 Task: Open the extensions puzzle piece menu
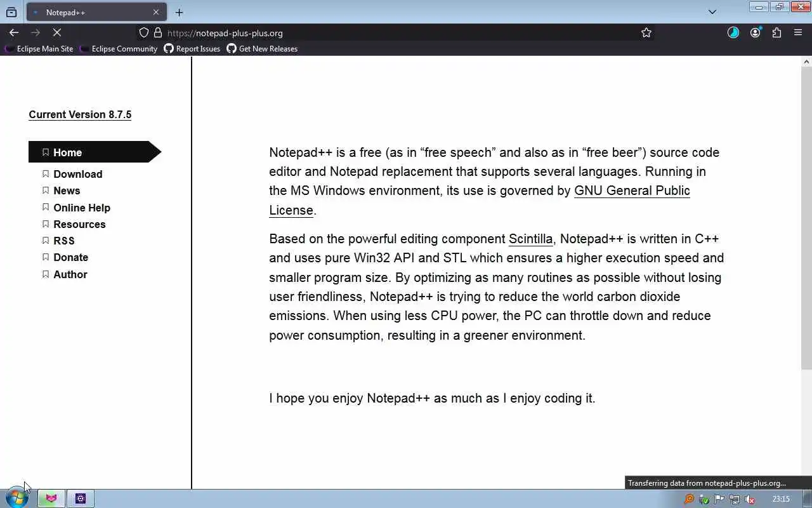click(x=776, y=32)
